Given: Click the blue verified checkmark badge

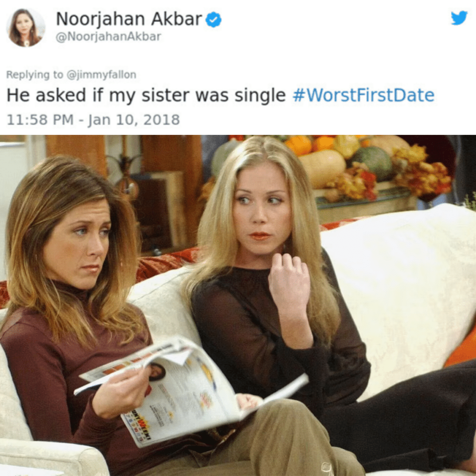Looking at the screenshot, I should click(x=214, y=20).
